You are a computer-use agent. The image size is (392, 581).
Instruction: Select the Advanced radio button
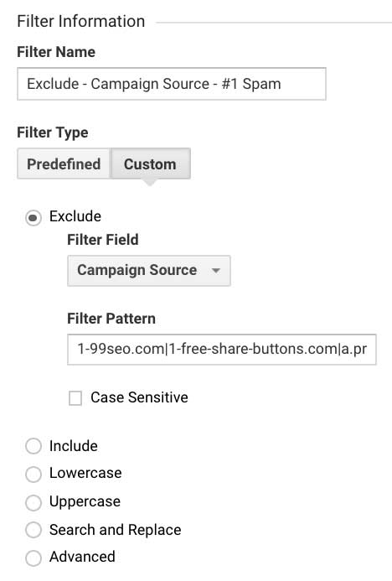(x=34, y=558)
